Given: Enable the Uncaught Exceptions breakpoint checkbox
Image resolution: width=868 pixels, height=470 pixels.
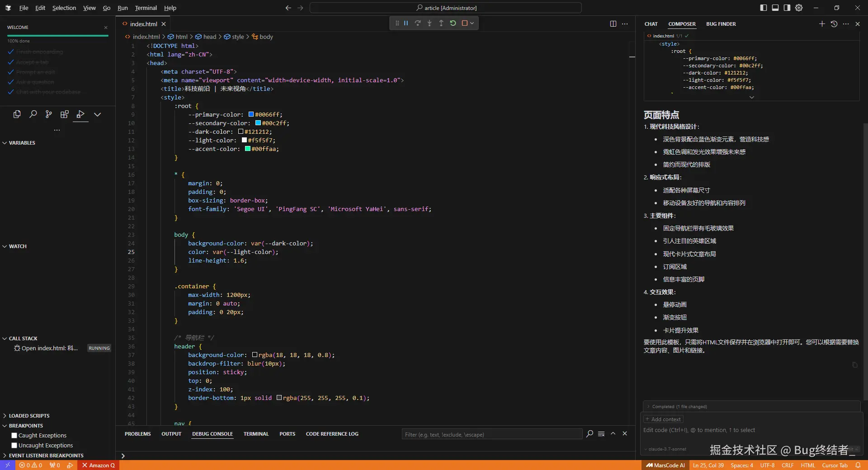Looking at the screenshot, I should coord(14,446).
